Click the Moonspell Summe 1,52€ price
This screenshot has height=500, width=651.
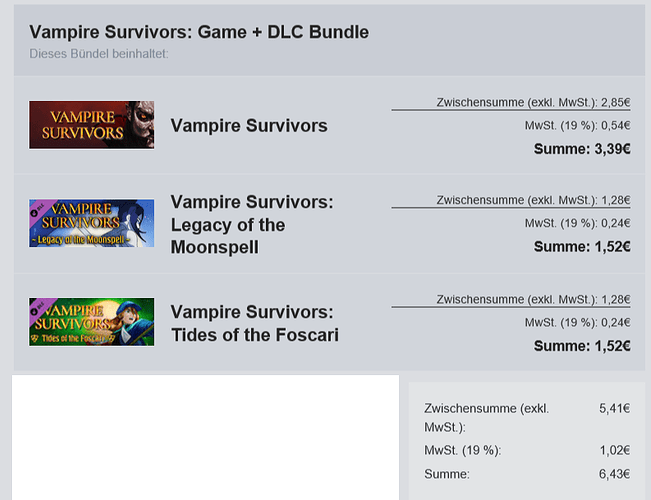click(x=582, y=247)
